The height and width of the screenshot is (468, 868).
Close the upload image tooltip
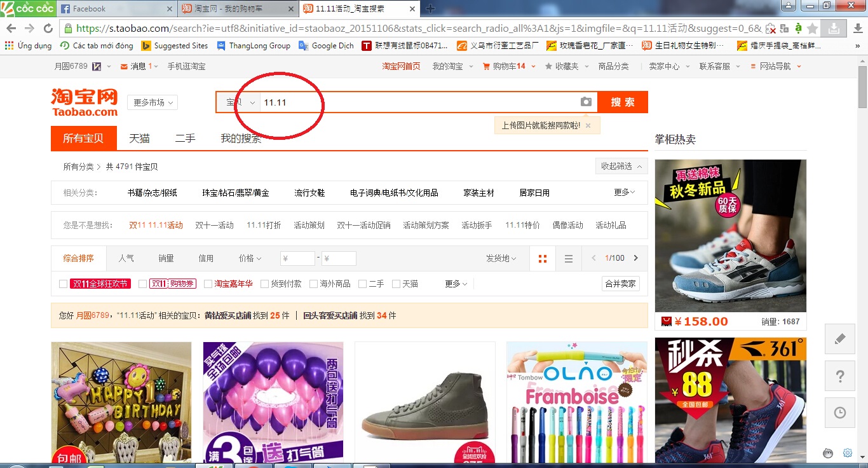click(x=588, y=126)
